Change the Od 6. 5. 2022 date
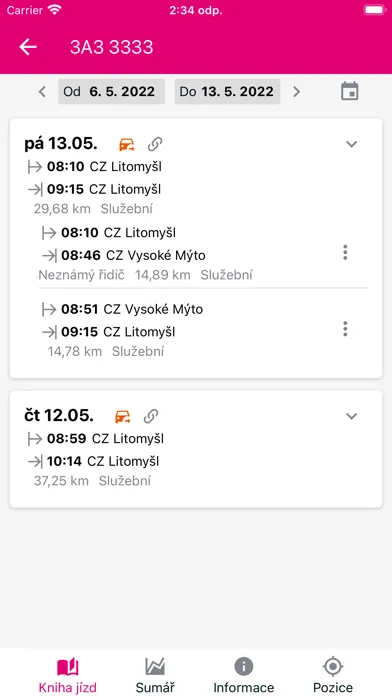Screen dimensions: 392x696 [x=111, y=91]
